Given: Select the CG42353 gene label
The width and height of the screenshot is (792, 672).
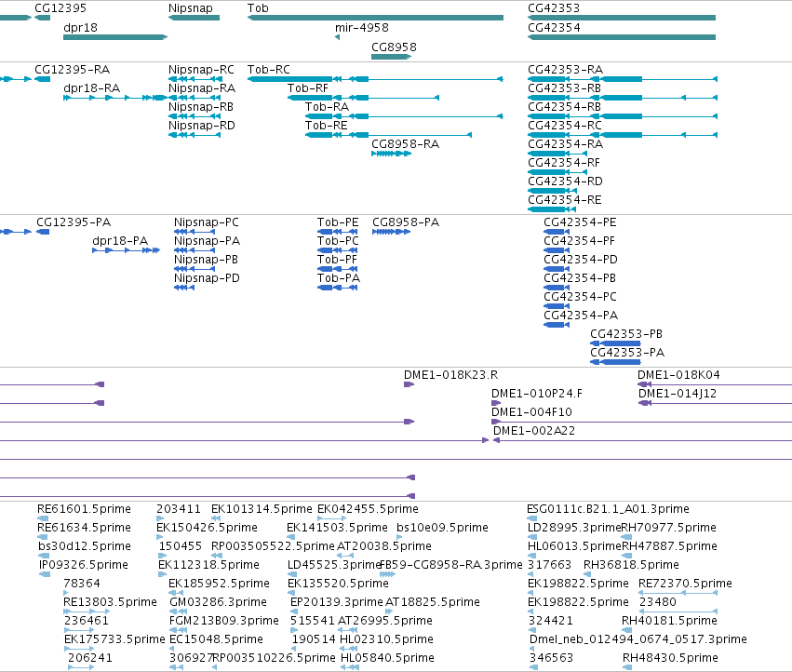Looking at the screenshot, I should coord(554,8).
